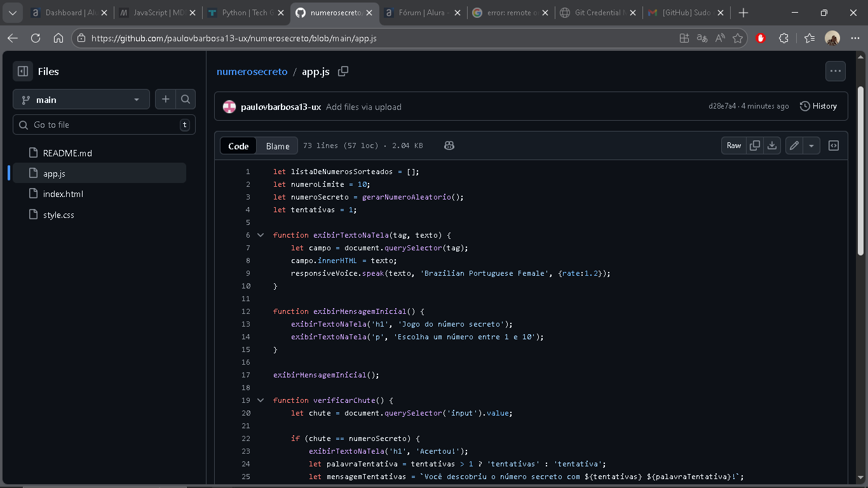Copy raw file content icon

[x=755, y=146]
